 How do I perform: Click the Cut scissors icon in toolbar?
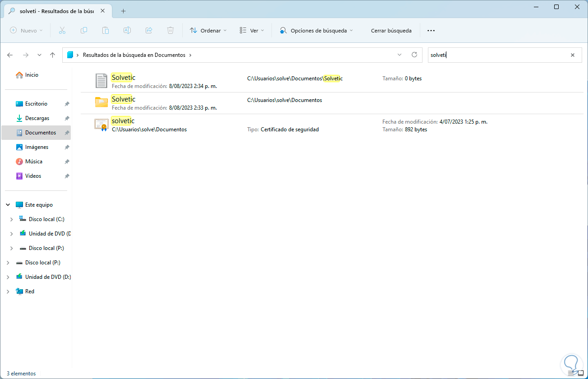point(62,31)
